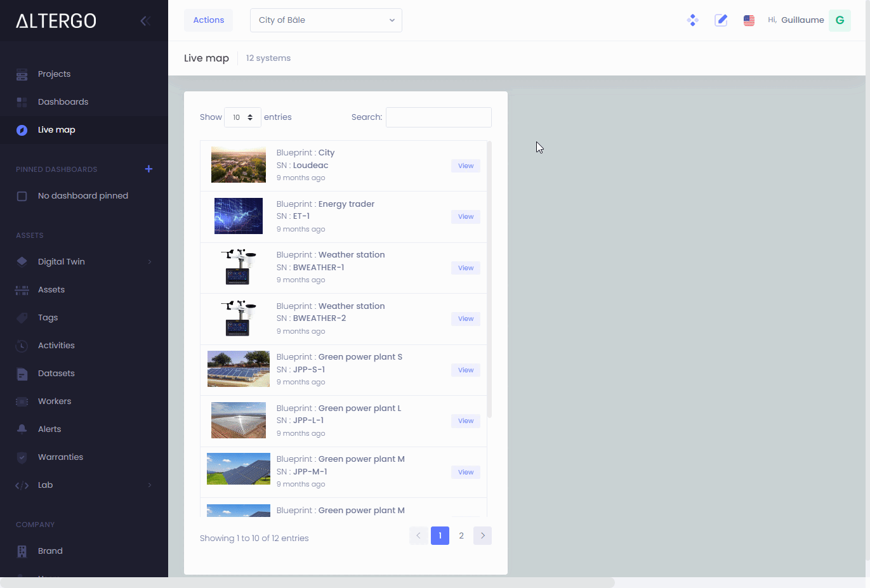The height and width of the screenshot is (588, 870).
Task: Open the Dashboards section via its grid icon
Action: point(22,101)
